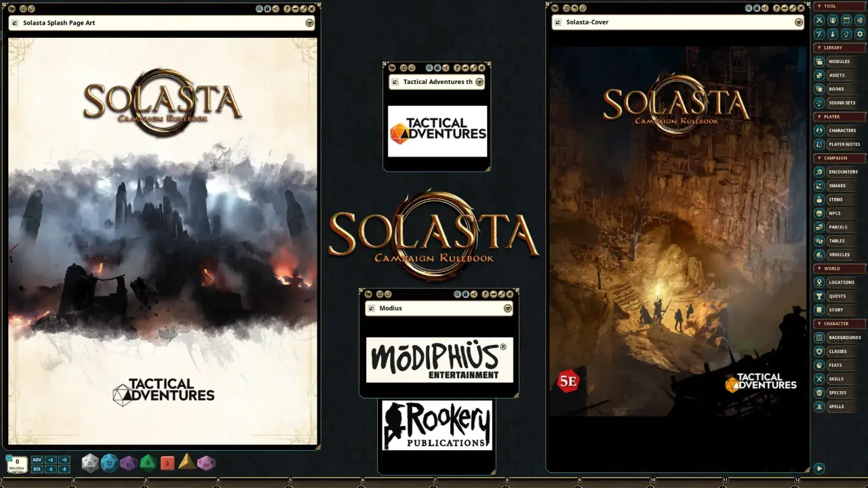868x488 pixels.
Task: Click the play arrow below the sidebar
Action: (x=819, y=468)
